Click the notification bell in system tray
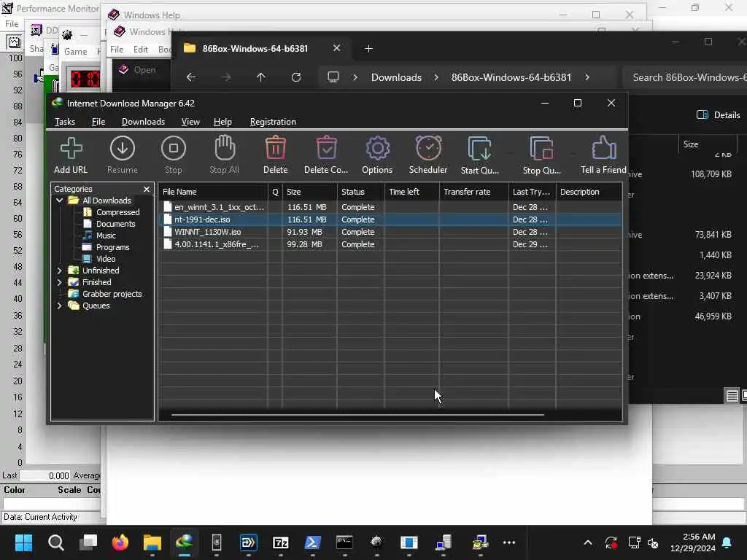This screenshot has width=747, height=560. point(727,542)
